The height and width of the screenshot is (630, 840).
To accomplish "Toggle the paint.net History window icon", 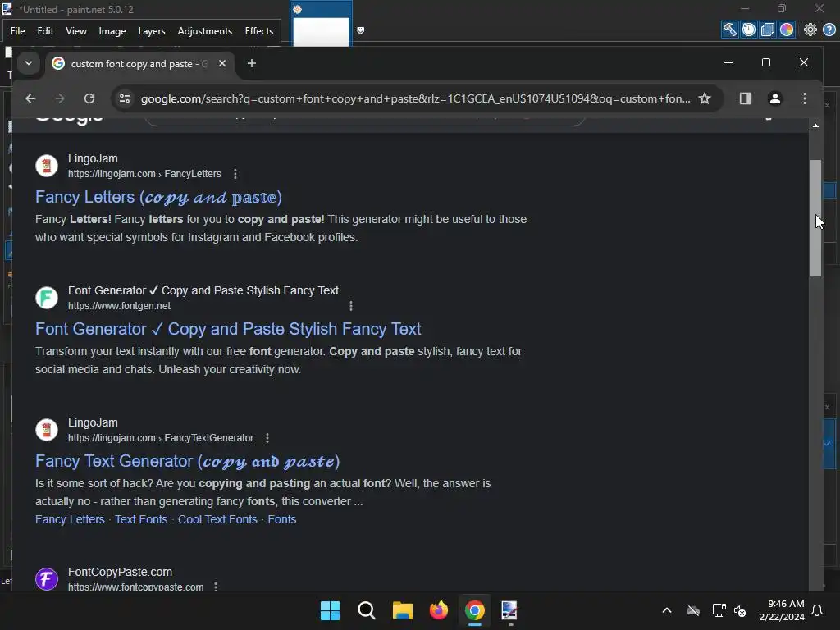I will coord(748,30).
